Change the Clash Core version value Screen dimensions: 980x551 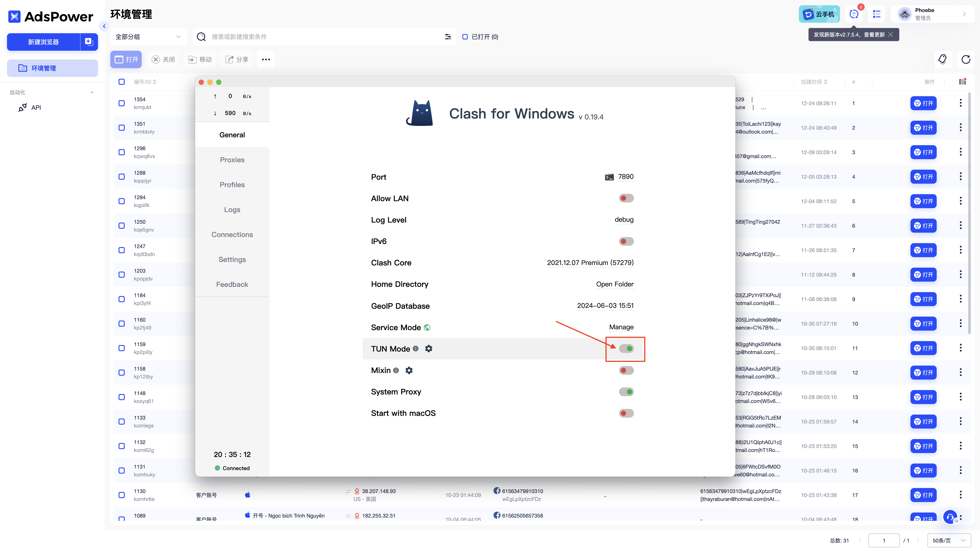tap(590, 263)
